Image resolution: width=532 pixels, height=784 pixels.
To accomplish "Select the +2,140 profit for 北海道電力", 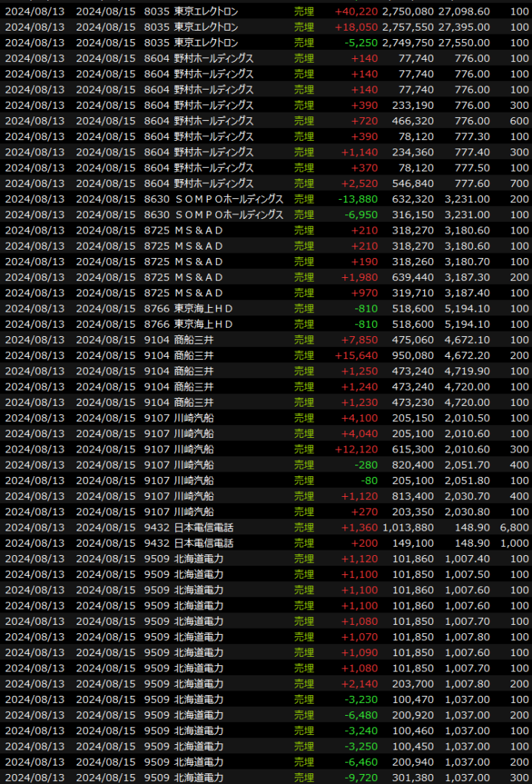I will 359,685.
